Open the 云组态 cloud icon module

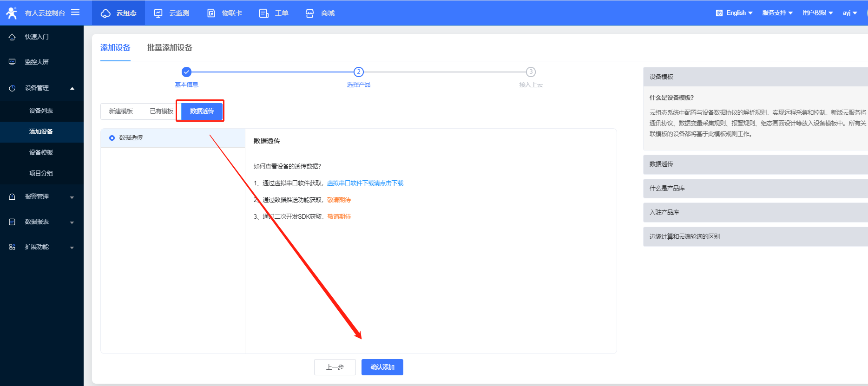[106, 13]
